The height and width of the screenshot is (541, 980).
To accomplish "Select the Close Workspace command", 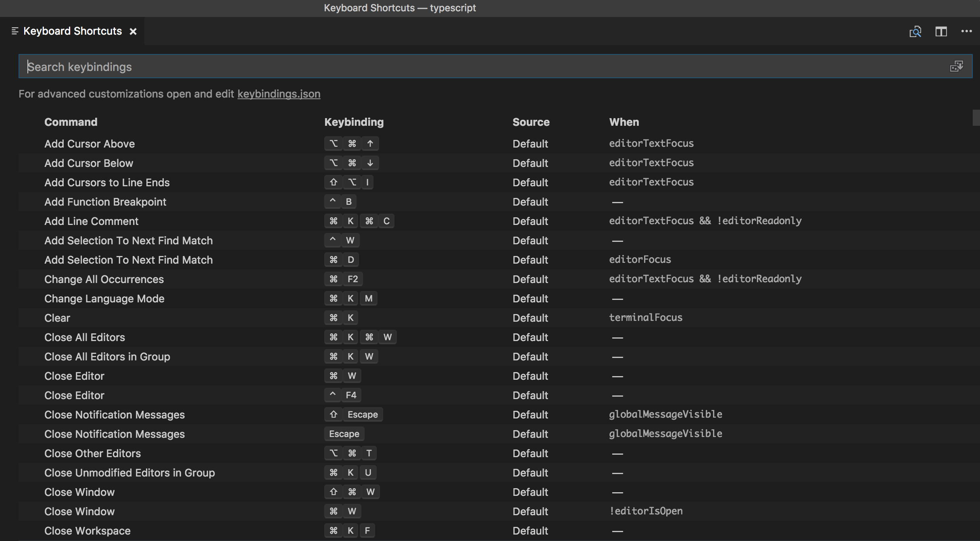I will coord(88,531).
